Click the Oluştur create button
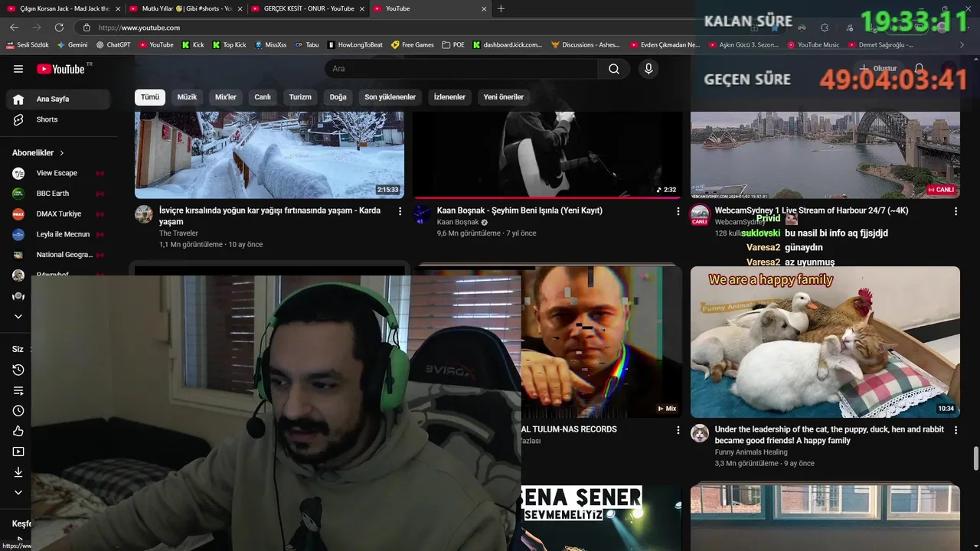The width and height of the screenshot is (980, 551). point(877,69)
